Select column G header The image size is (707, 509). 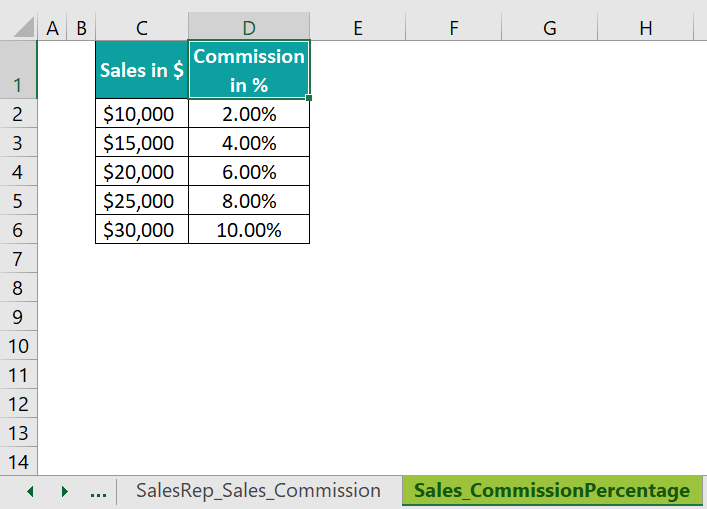click(x=550, y=28)
